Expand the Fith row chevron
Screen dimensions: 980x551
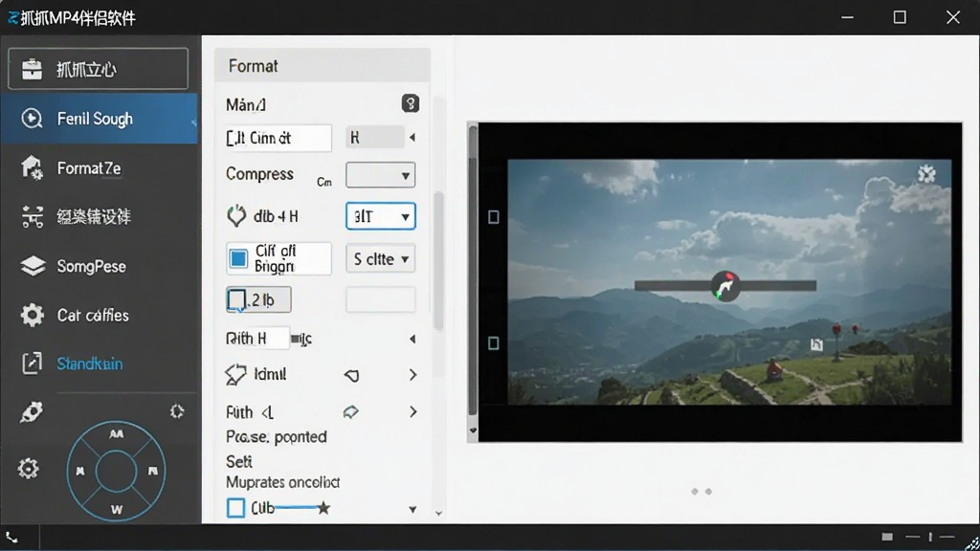point(413,411)
